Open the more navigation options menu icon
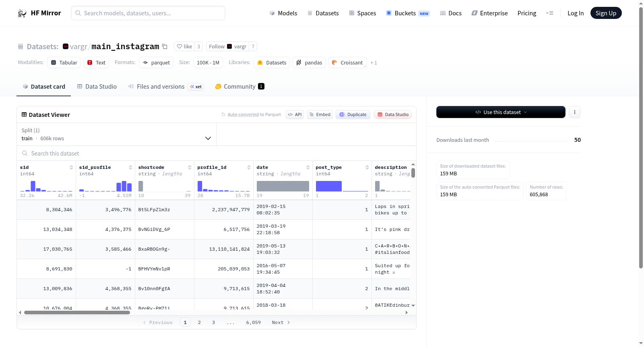This screenshot has height=347, width=644. pyautogui.click(x=549, y=13)
